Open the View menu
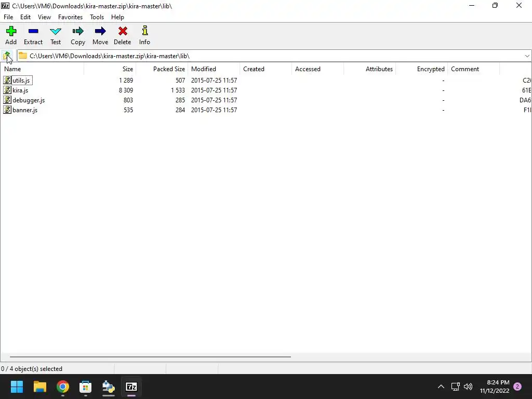The height and width of the screenshot is (399, 532). 45,17
